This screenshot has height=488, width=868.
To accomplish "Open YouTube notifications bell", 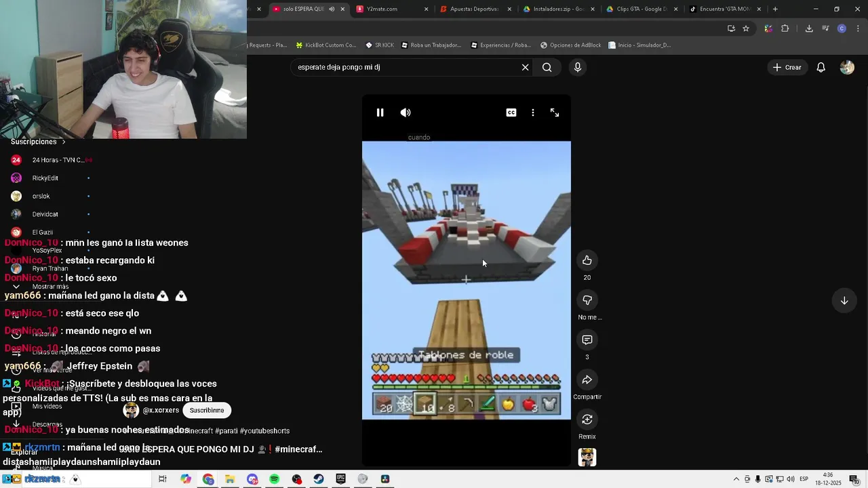I will coord(821,67).
